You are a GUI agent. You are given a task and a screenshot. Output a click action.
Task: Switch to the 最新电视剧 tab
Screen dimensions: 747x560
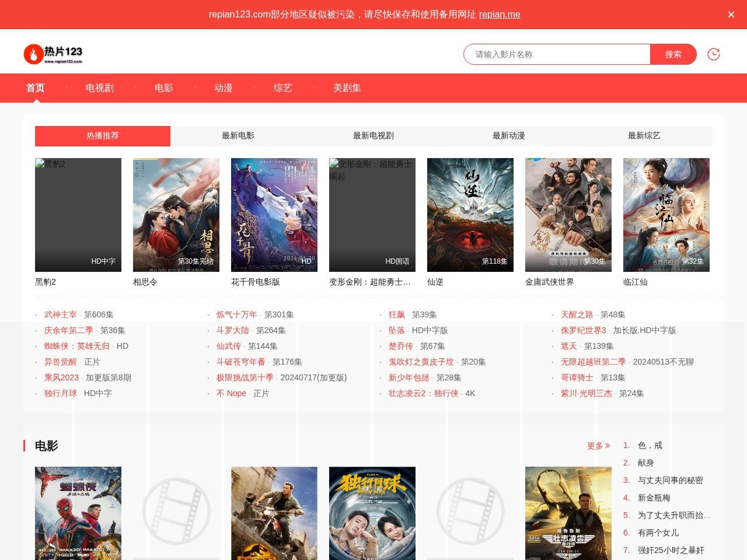click(x=373, y=136)
